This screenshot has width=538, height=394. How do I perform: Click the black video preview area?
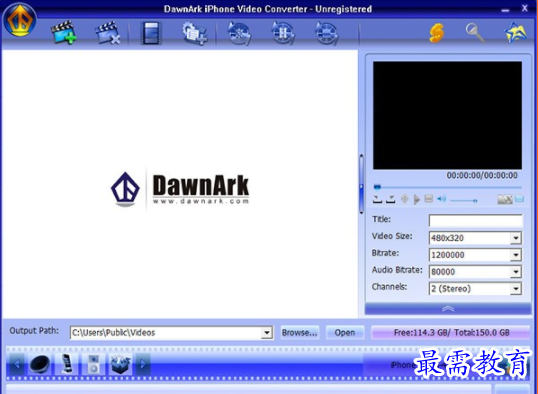[447, 115]
